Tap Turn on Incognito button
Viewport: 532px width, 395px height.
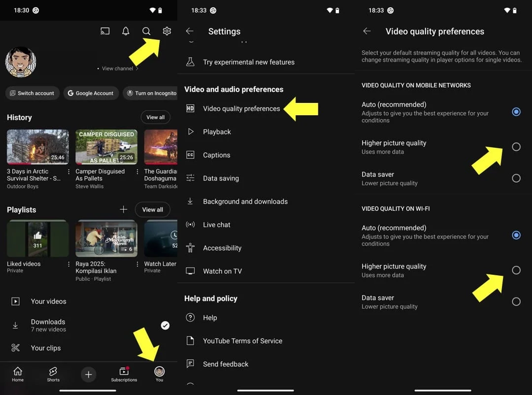[x=150, y=93]
